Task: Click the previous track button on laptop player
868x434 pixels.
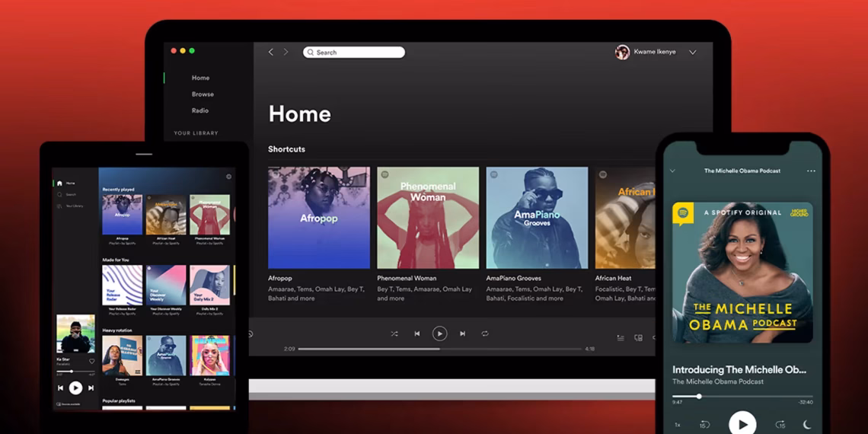Action: click(416, 333)
